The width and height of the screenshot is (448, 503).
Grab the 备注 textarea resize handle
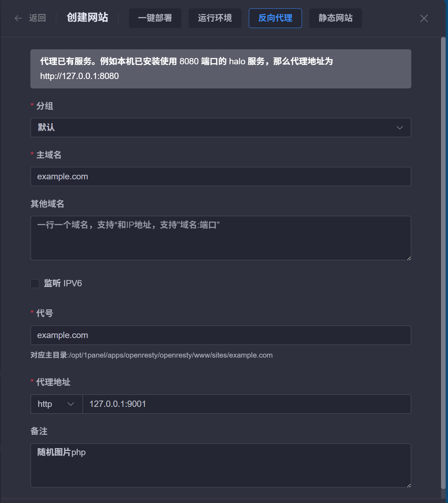pos(409,485)
